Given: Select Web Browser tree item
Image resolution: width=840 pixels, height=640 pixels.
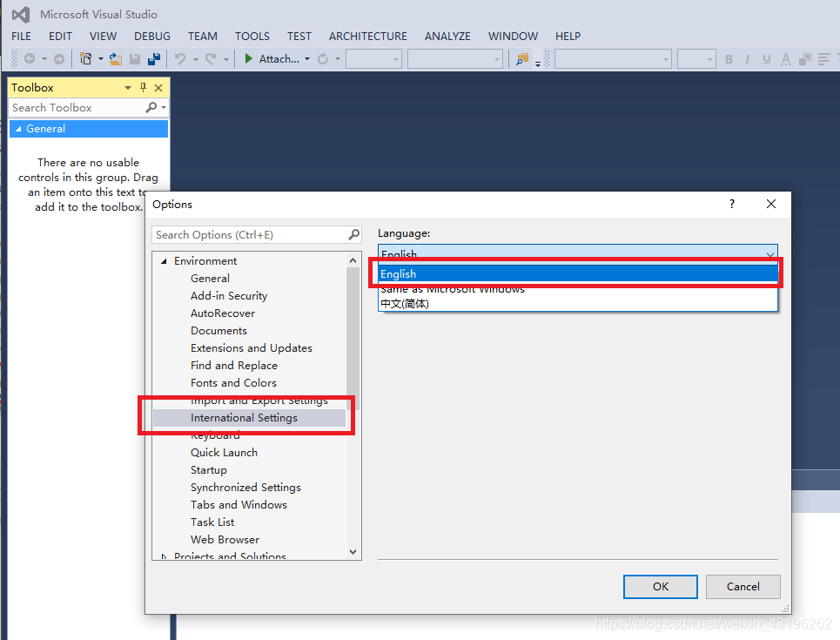Looking at the screenshot, I should click(225, 539).
